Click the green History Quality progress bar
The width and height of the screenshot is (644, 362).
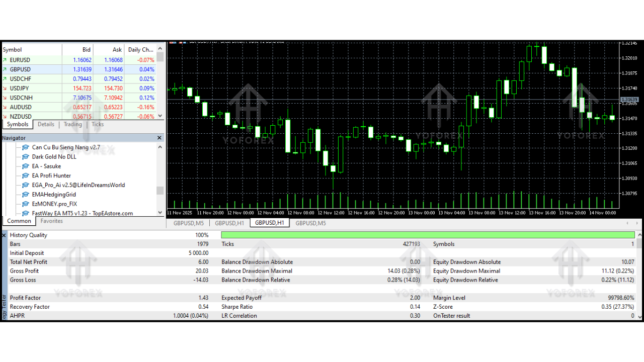428,235
